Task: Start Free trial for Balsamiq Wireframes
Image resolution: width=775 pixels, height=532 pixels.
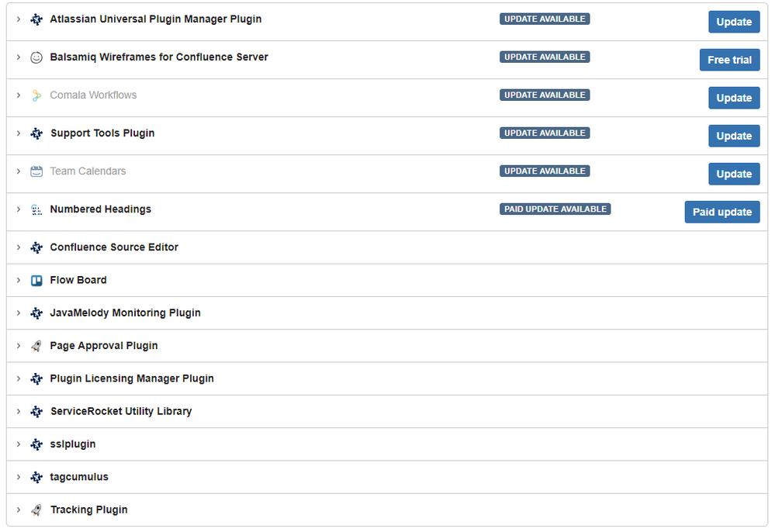Action: coord(729,60)
